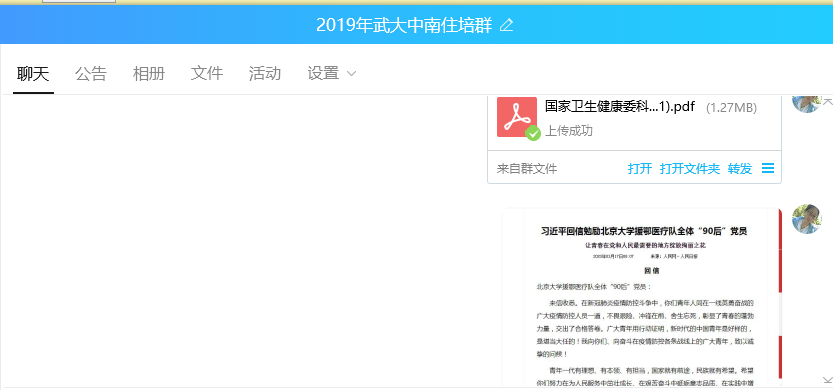Expand the 设置 dropdown
This screenshot has width=833, height=390.
point(332,73)
